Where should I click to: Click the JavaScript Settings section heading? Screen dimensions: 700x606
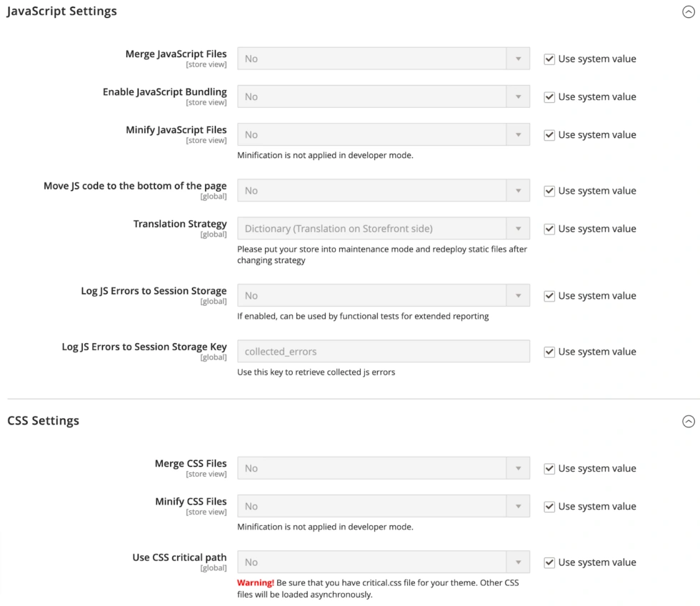pos(61,11)
